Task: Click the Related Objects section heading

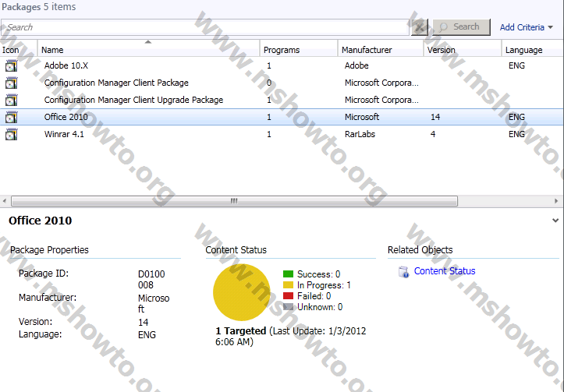Action: pyautogui.click(x=420, y=250)
